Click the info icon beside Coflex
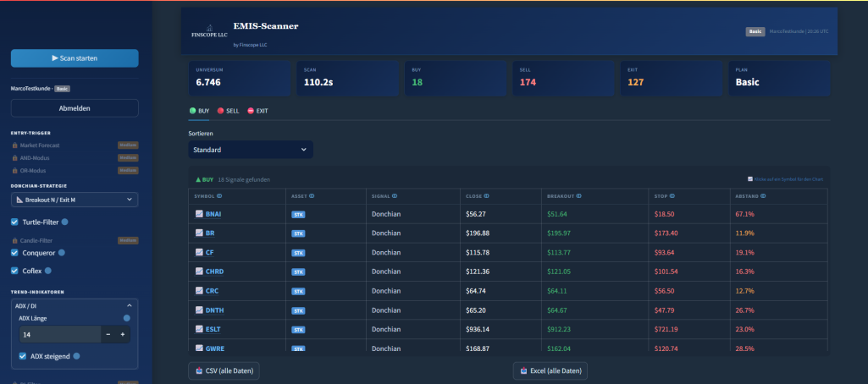 click(48, 271)
